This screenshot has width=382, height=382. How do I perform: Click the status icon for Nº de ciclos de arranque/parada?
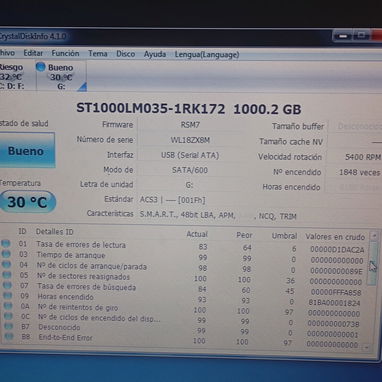point(6,265)
